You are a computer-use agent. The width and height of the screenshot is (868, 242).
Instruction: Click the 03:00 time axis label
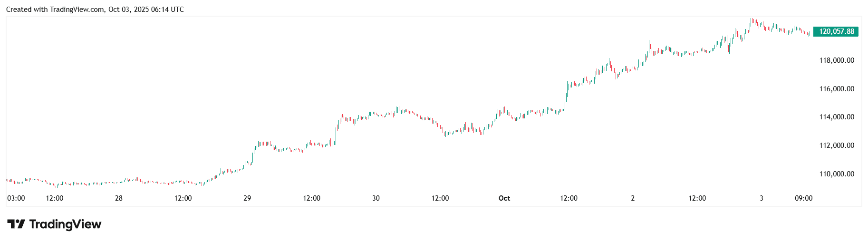(x=16, y=198)
